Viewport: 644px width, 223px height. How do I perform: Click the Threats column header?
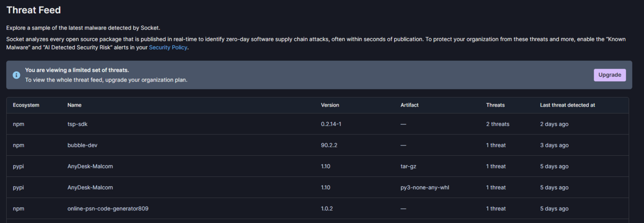coord(495,105)
